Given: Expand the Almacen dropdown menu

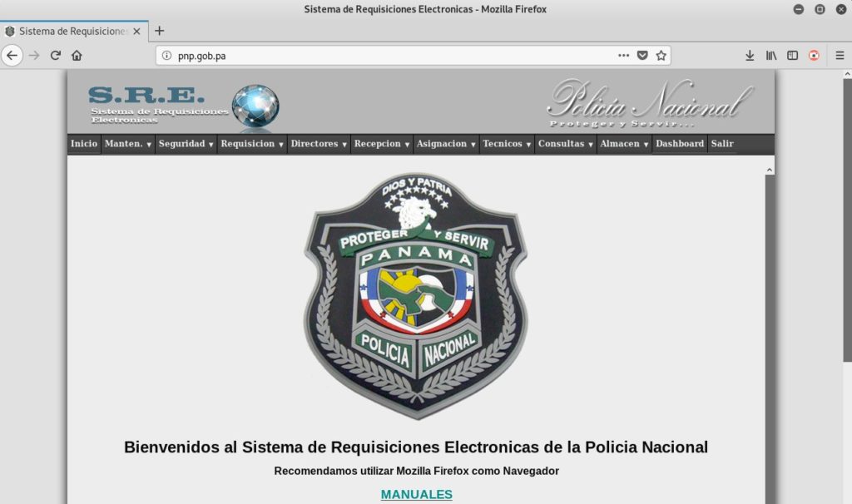Looking at the screenshot, I should 624,144.
